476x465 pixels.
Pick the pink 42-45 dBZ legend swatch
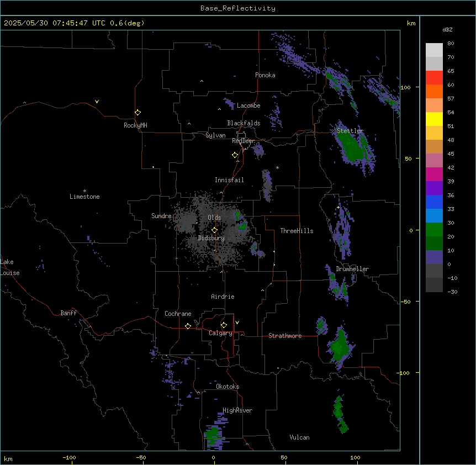click(x=434, y=161)
